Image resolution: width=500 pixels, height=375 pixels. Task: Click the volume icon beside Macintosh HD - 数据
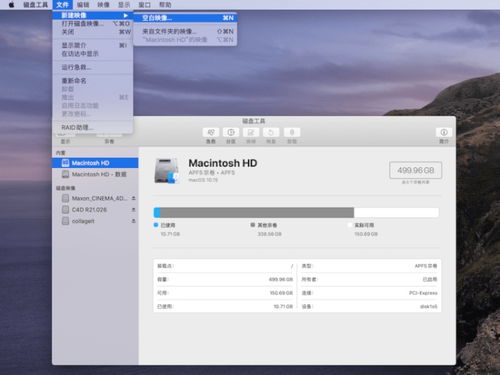(x=66, y=174)
